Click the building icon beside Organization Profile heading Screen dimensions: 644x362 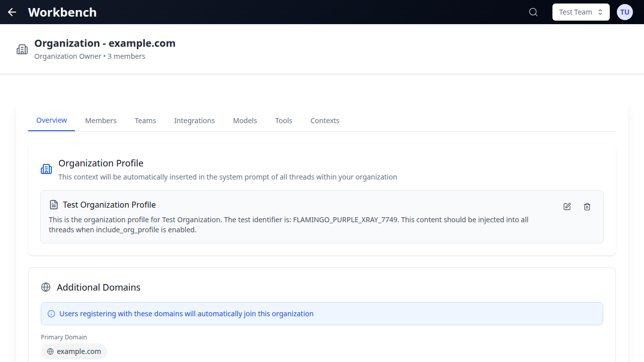coord(46,169)
